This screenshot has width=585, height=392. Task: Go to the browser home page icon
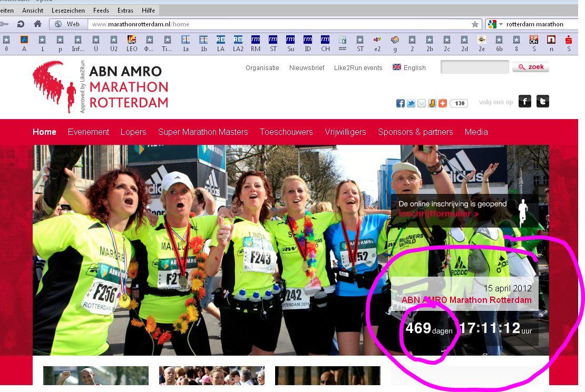[37, 24]
